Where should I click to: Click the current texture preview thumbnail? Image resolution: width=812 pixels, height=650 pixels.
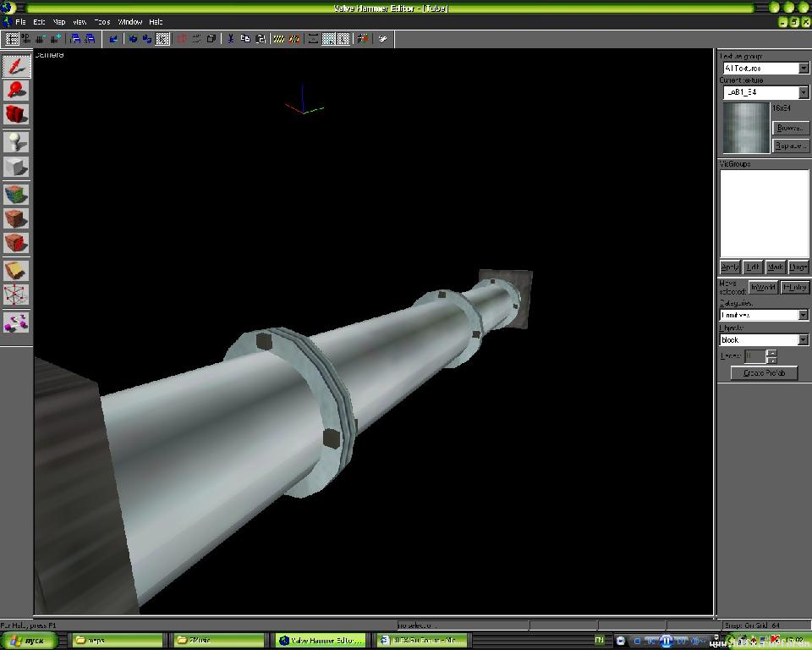[x=745, y=128]
